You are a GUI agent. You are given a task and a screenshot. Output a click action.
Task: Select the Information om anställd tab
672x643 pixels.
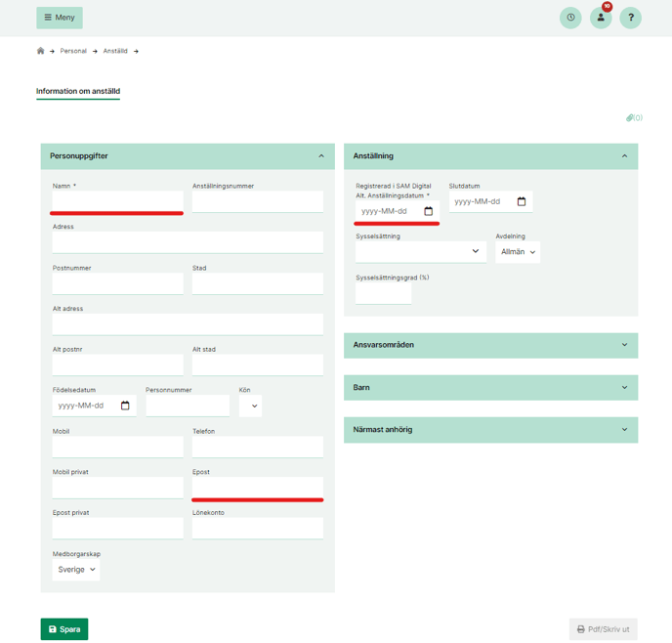pos(78,91)
